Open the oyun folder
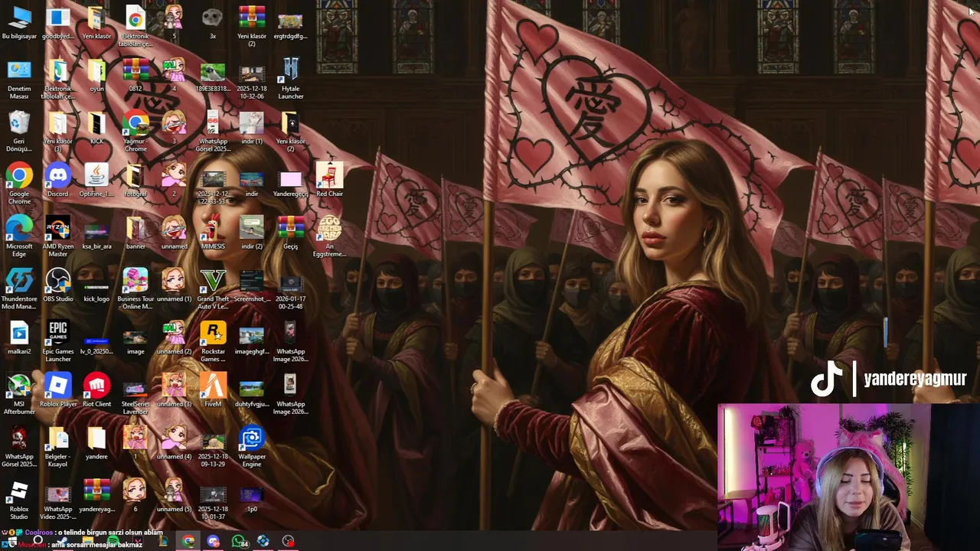This screenshot has height=551, width=980. (96, 76)
